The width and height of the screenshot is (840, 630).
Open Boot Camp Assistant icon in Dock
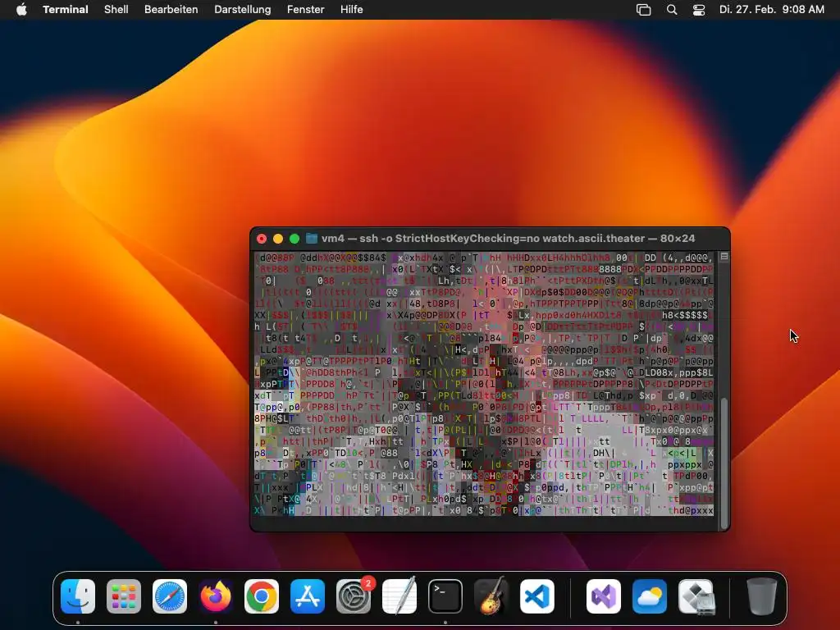pos(696,596)
